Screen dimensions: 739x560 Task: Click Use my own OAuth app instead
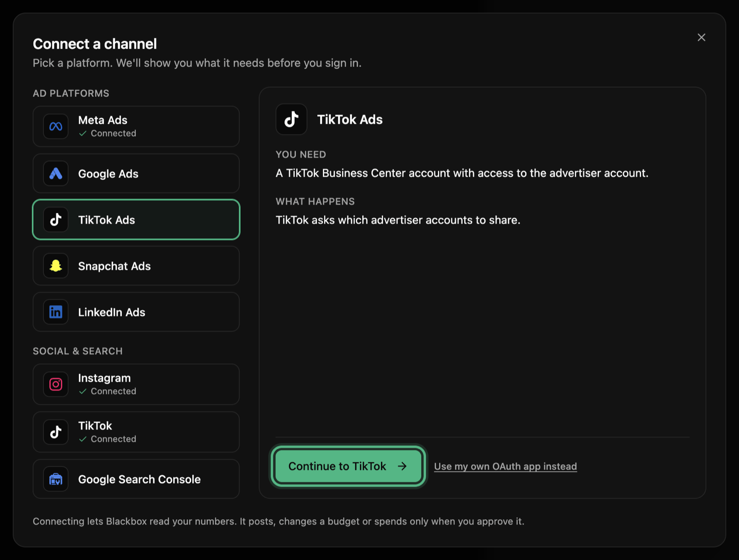[505, 466]
